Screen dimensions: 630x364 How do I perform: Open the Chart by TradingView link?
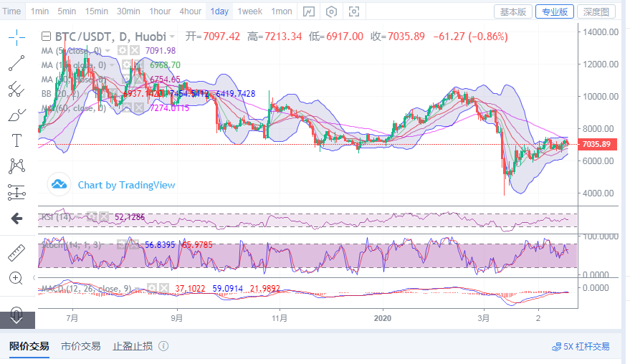127,185
